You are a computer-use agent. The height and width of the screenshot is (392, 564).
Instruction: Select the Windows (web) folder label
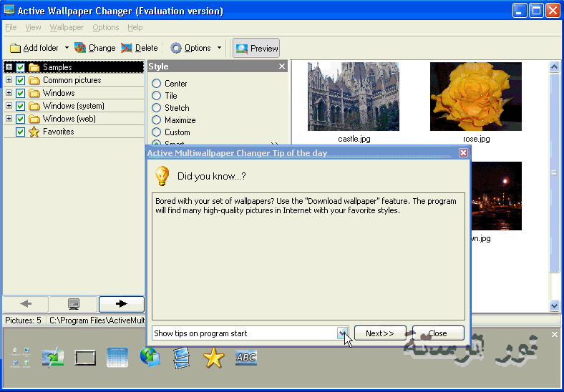[x=69, y=119]
